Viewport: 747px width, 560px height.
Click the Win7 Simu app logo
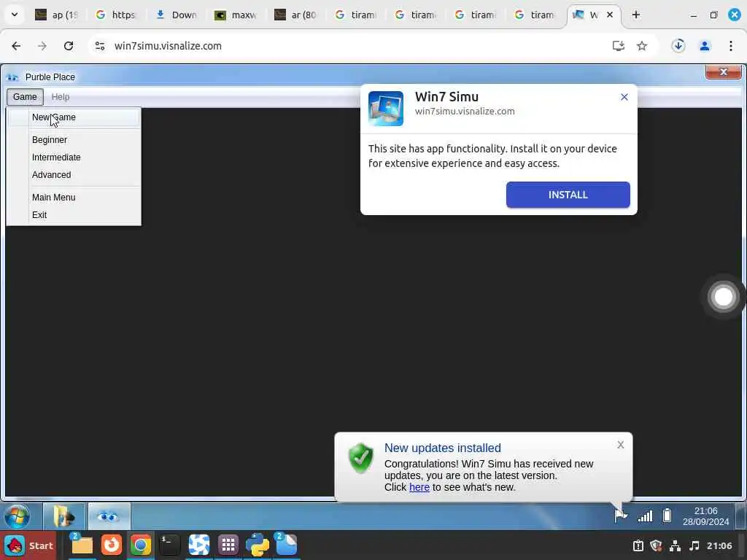(x=386, y=109)
